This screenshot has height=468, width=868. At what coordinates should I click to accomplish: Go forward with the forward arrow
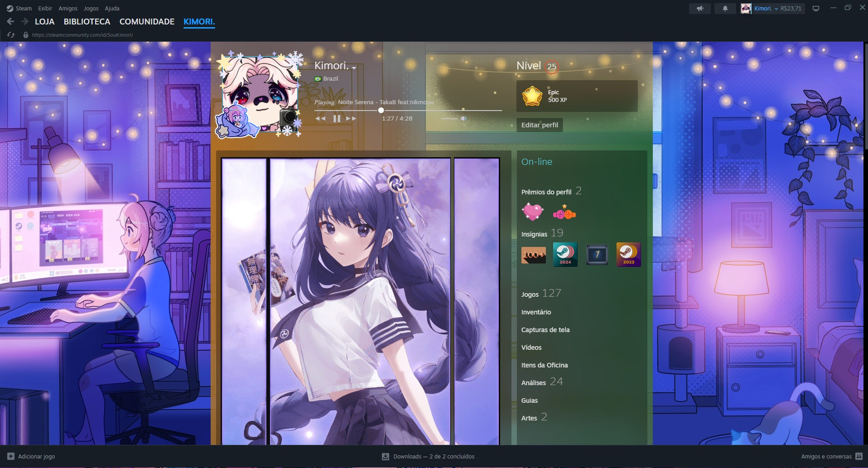(25, 21)
